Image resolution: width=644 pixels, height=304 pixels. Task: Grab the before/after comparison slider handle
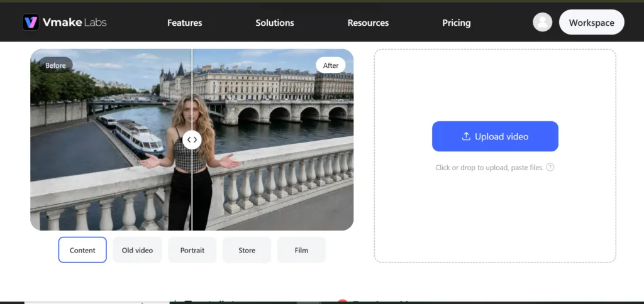point(192,140)
